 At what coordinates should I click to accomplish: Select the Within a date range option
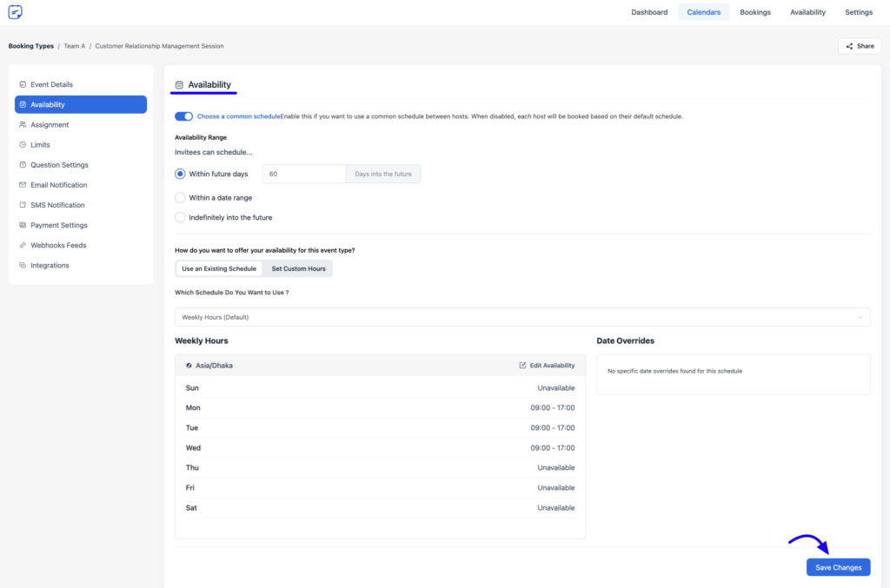point(180,198)
